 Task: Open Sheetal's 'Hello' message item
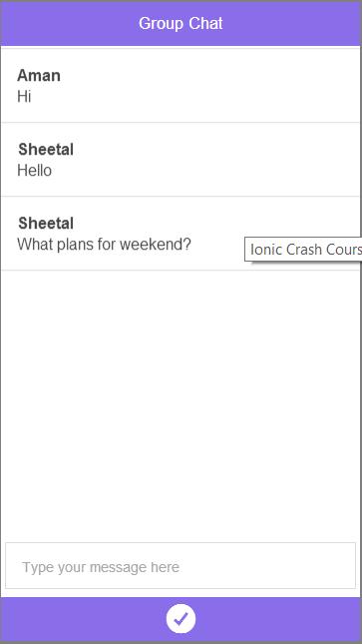tap(181, 160)
